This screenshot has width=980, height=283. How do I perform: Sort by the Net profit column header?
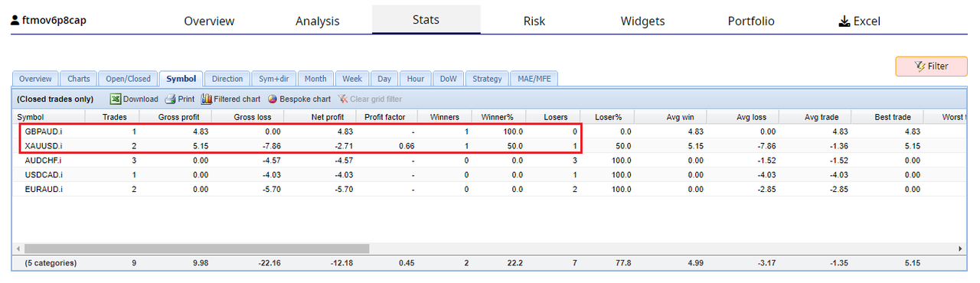pyautogui.click(x=319, y=117)
